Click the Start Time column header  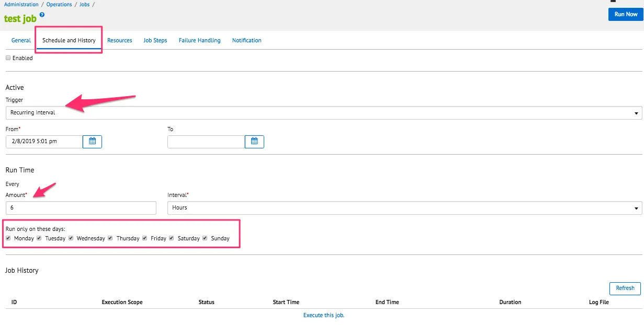pyautogui.click(x=286, y=302)
